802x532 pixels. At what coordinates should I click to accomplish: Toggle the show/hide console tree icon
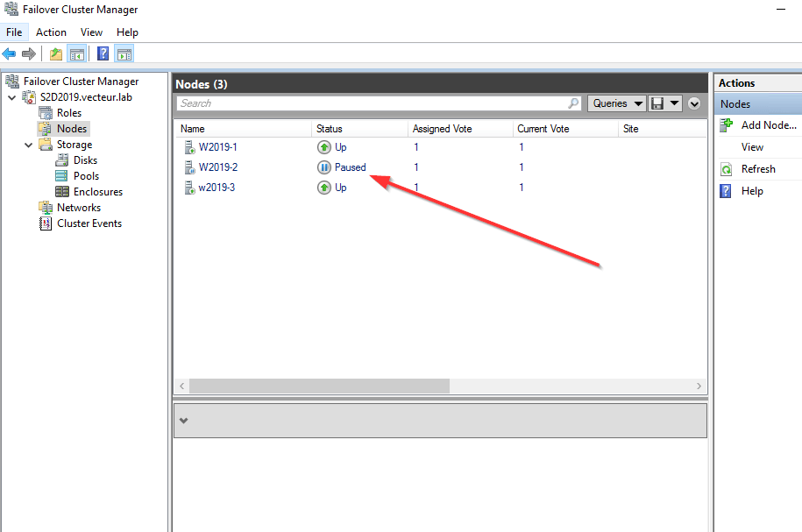77,54
